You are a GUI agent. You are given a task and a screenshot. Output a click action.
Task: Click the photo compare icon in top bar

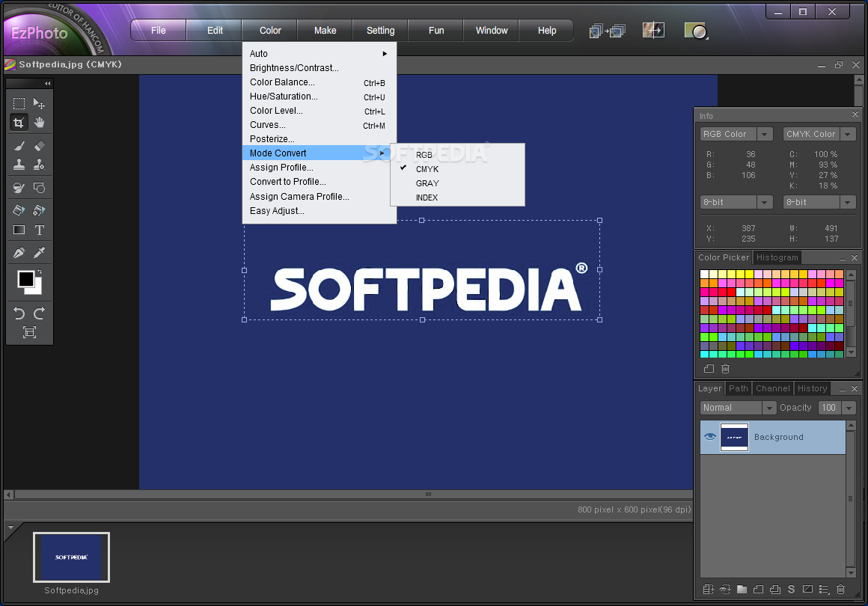pyautogui.click(x=653, y=31)
